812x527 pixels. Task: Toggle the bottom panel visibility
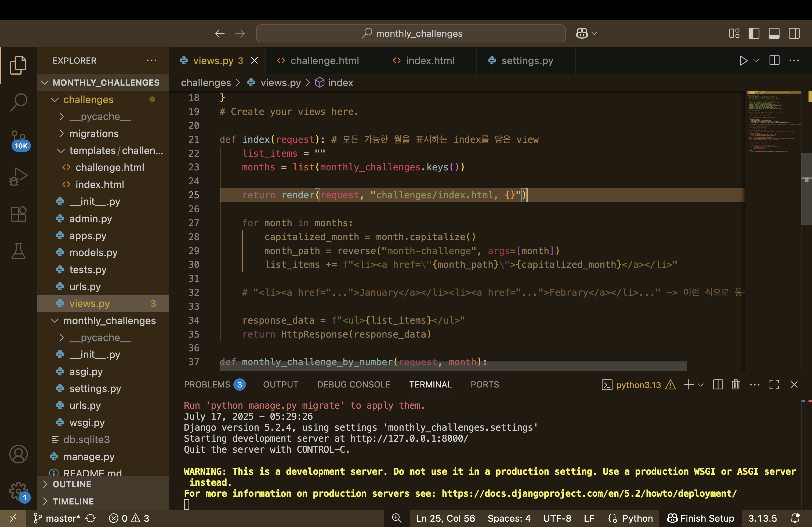tap(774, 33)
